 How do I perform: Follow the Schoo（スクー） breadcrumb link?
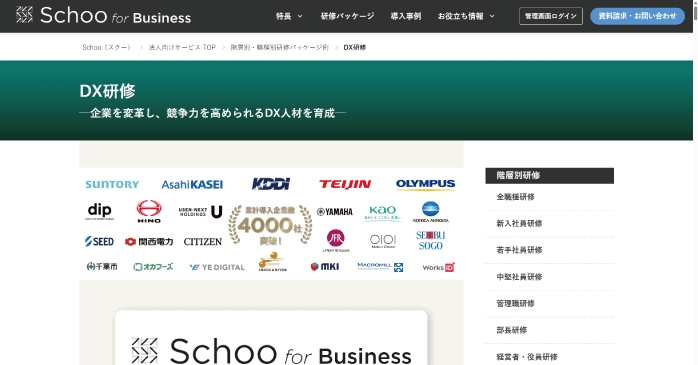click(x=107, y=47)
